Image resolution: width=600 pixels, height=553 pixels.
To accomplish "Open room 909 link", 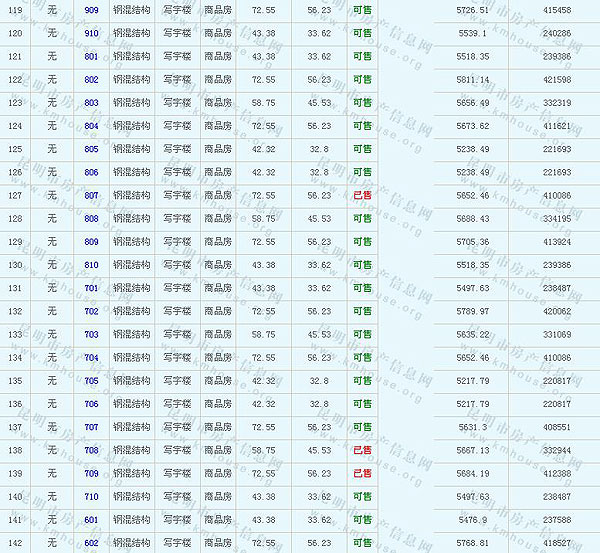I will click(x=91, y=10).
